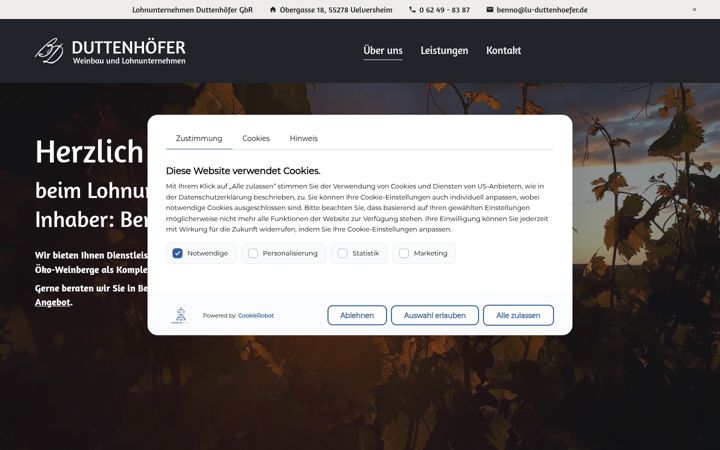Screen dimensions: 720x450
Task: Click the phone icon in top bar
Action: click(412, 10)
